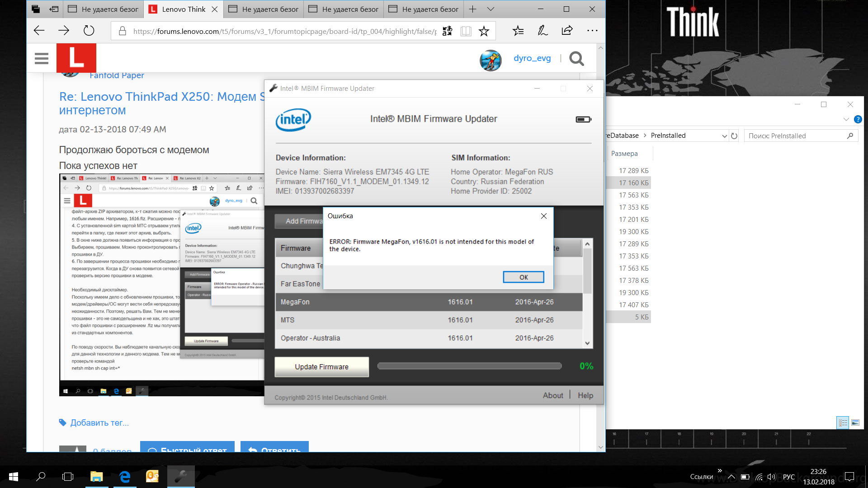Click the PreInstalled breadcrumb in Explorer

tap(668, 136)
